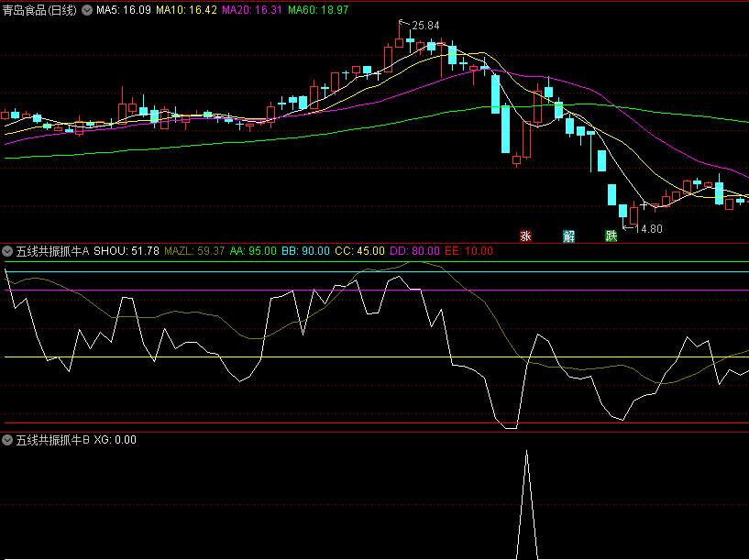Click the 五线共振抓牛B indicator name
The image size is (749, 560).
point(52,440)
